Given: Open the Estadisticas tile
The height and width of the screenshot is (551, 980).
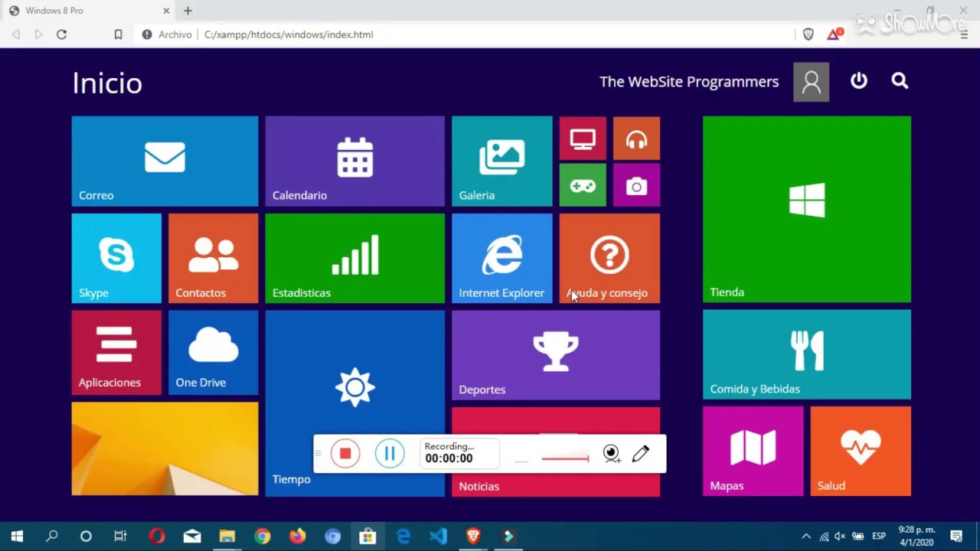Looking at the screenshot, I should click(354, 258).
